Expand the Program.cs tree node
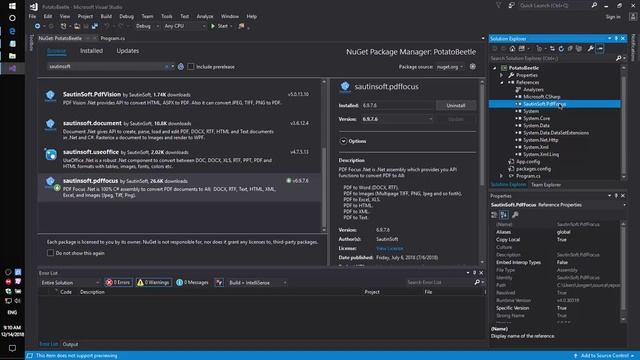This screenshot has width=640, height=360. click(x=502, y=176)
